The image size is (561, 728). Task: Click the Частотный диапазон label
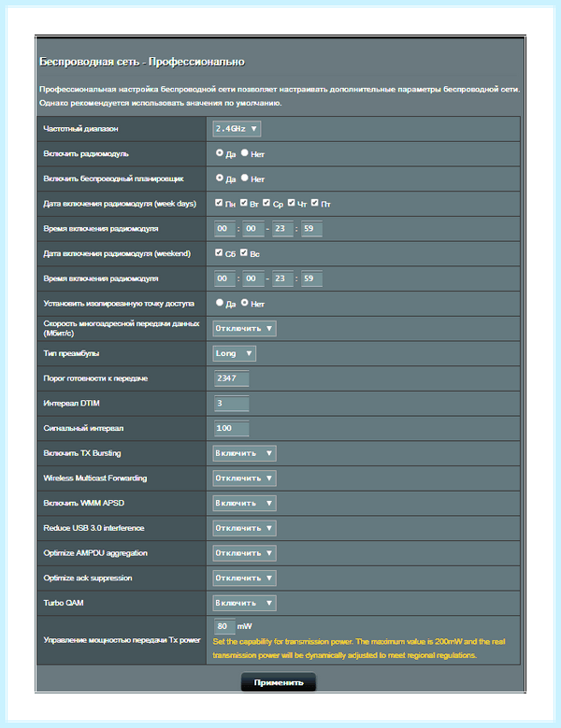tap(80, 129)
